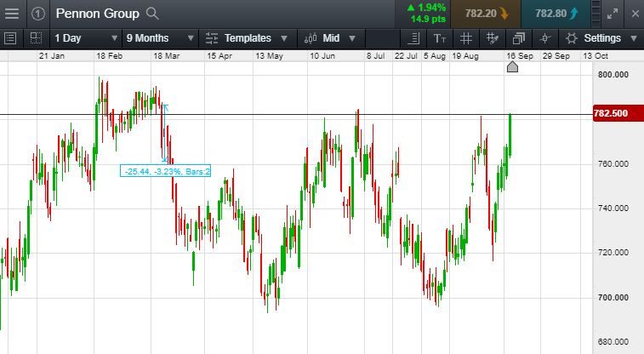Open the 9 Months range dropdown
Screen dimensions: 644x354
pos(160,38)
